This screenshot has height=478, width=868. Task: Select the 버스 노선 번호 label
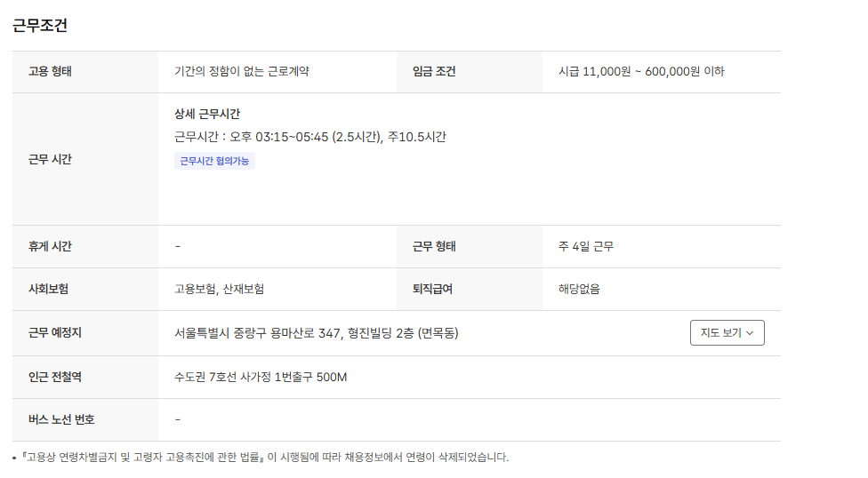tap(61, 419)
